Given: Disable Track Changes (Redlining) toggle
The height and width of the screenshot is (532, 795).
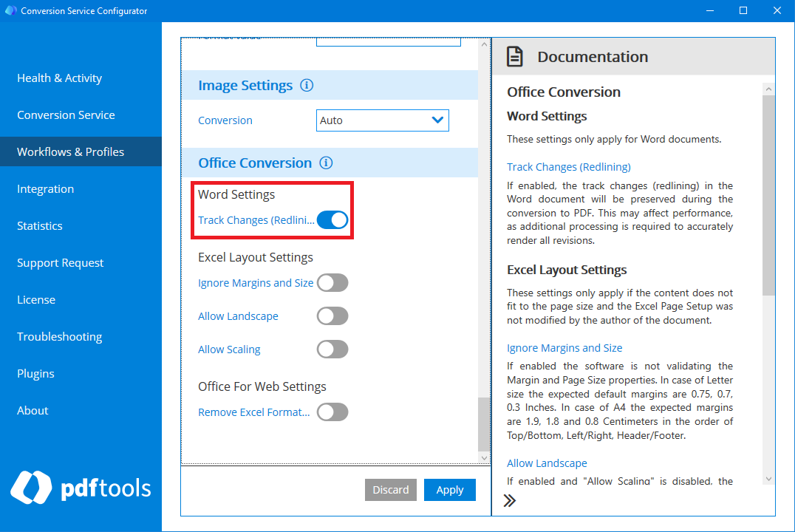Looking at the screenshot, I should [x=332, y=220].
